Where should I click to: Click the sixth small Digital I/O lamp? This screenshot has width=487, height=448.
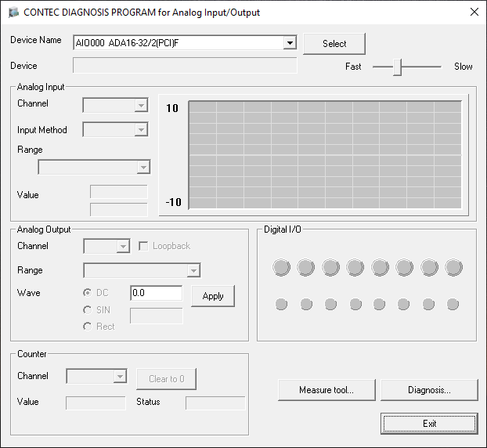pos(403,304)
